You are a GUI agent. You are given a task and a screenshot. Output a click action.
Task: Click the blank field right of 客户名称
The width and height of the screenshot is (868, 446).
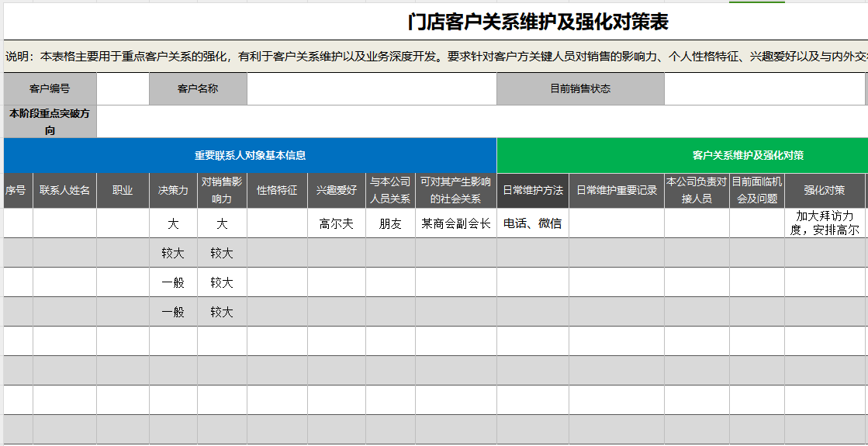(x=372, y=88)
